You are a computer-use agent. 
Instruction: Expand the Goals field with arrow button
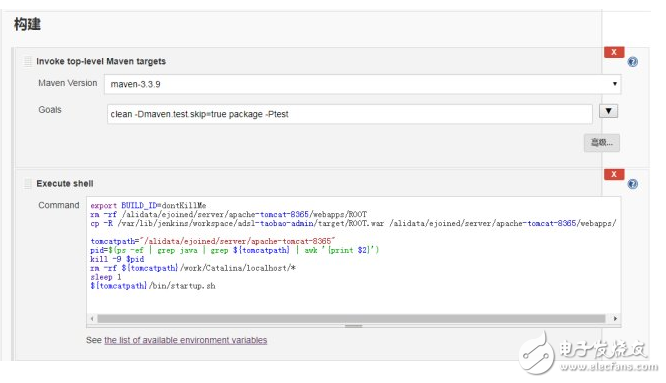pos(608,111)
